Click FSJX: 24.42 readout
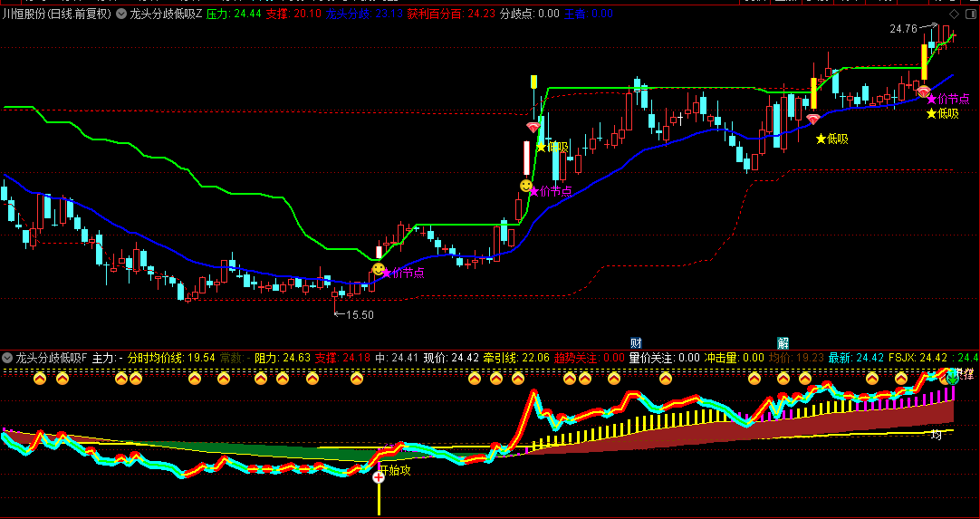The image size is (980, 519). 918,359
